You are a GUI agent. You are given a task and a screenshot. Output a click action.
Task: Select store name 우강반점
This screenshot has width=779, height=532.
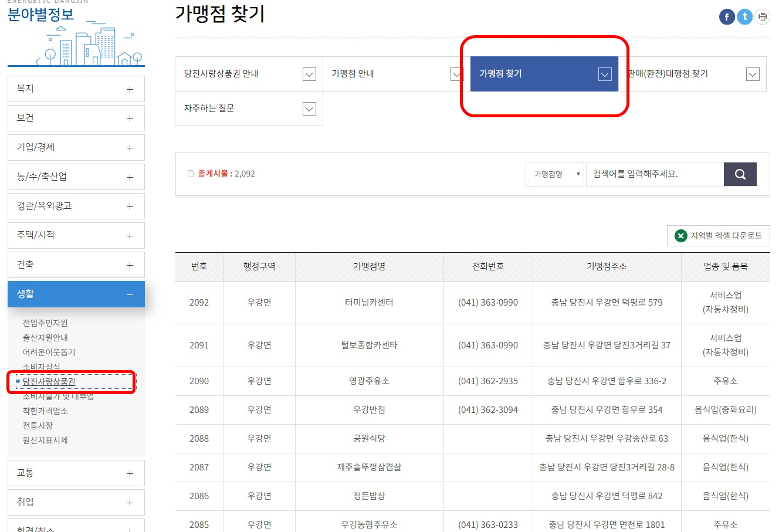(x=369, y=410)
